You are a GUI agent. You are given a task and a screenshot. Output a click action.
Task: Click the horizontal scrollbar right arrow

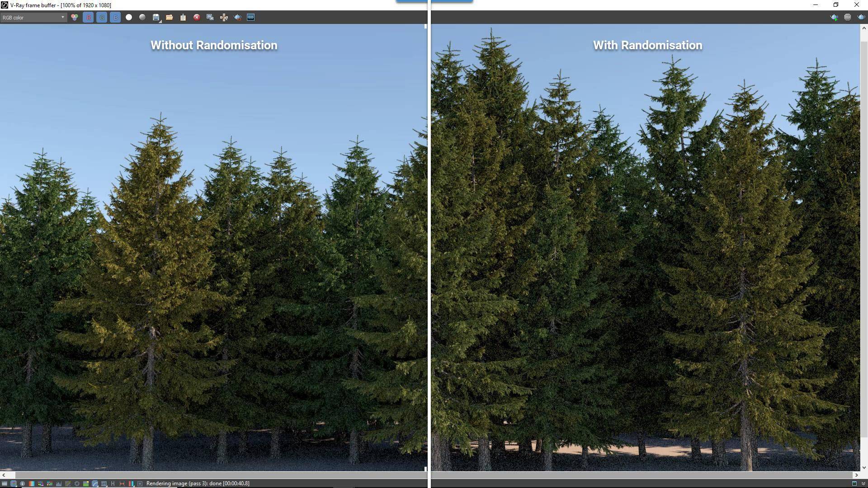click(x=857, y=475)
